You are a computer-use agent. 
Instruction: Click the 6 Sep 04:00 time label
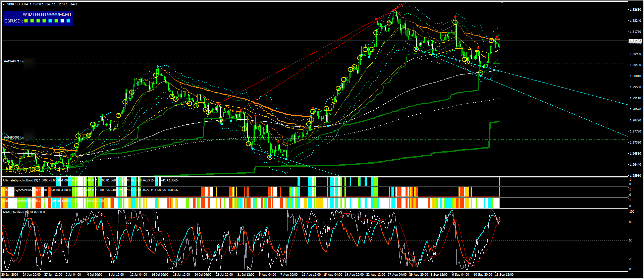tap(461, 275)
